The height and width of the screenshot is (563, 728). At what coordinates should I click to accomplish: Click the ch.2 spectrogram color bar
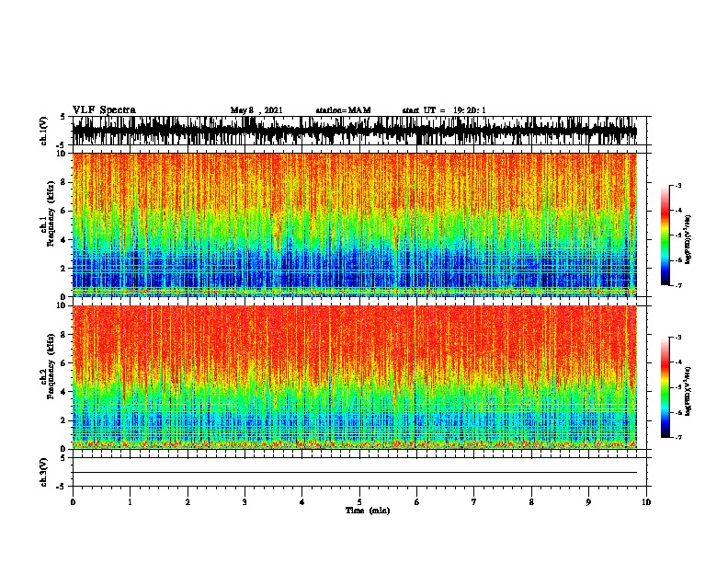point(665,387)
